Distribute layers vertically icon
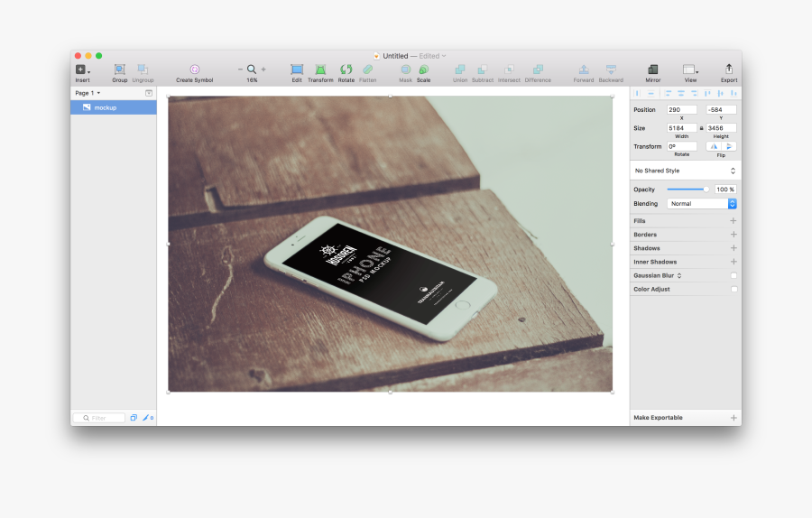 651,93
